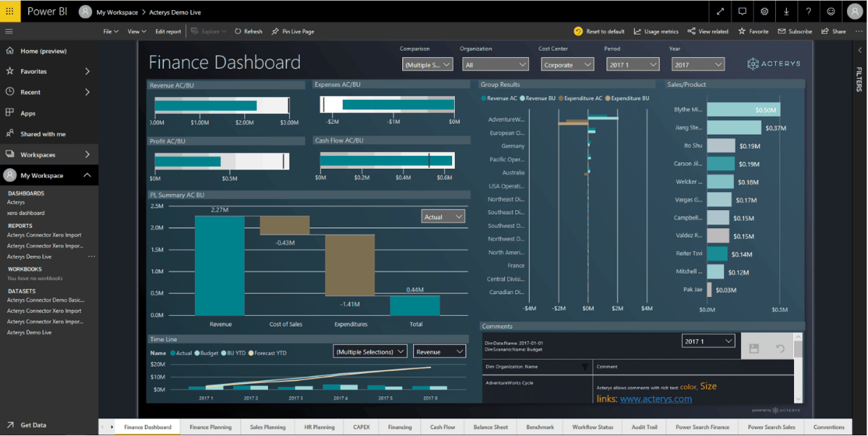The width and height of the screenshot is (868, 436).
Task: Mark report as Favorite
Action: coord(754,32)
